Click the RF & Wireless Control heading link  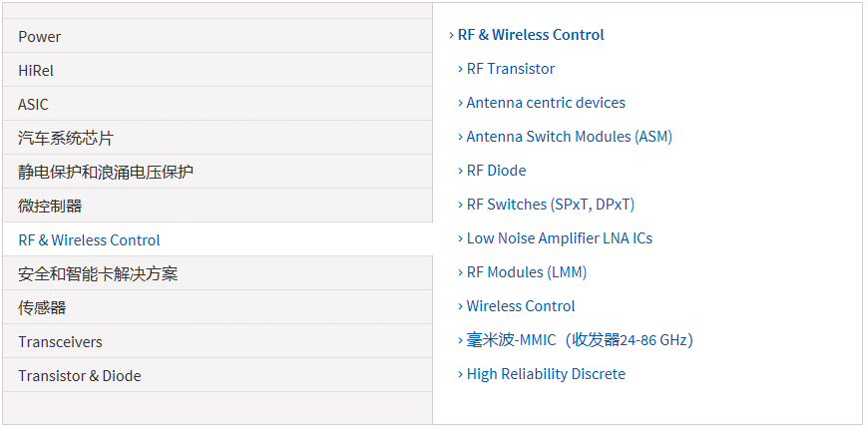[x=531, y=35]
